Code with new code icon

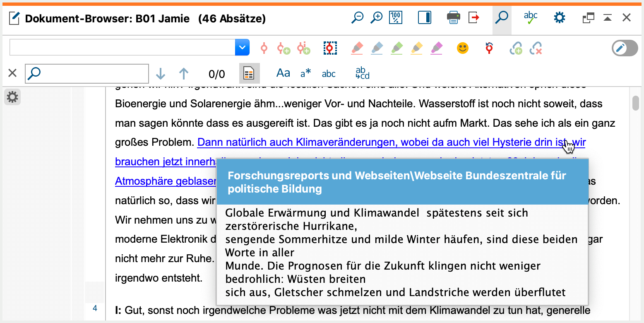(x=284, y=48)
